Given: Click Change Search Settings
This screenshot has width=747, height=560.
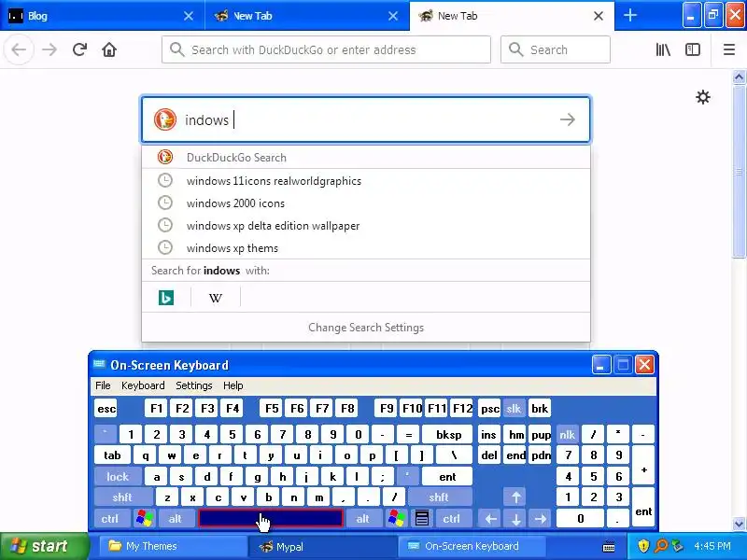Looking at the screenshot, I should 366,328.
